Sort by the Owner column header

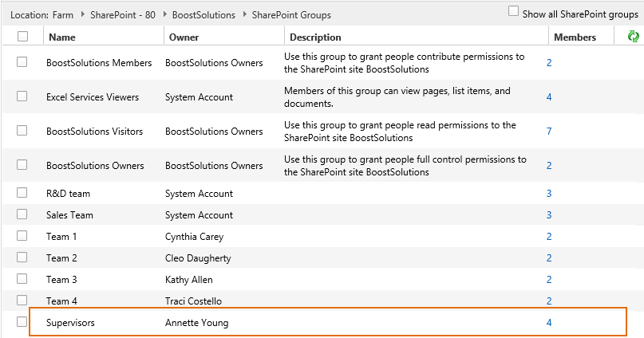(184, 37)
